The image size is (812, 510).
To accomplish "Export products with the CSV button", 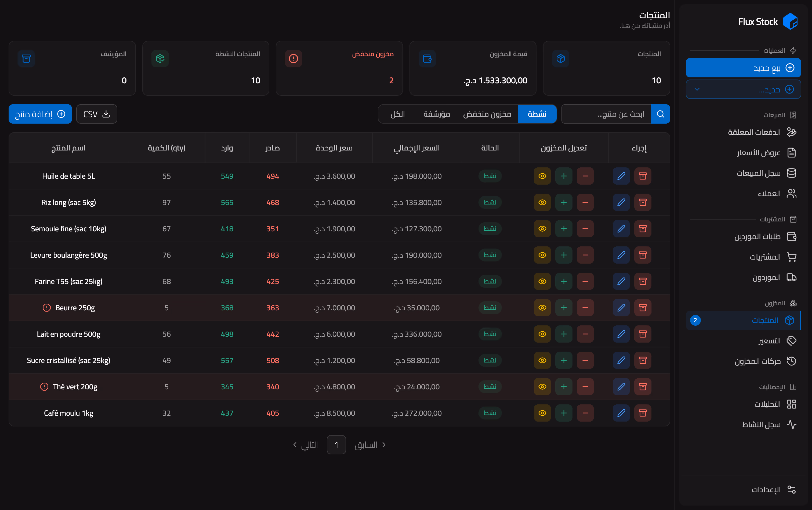I will pos(97,114).
